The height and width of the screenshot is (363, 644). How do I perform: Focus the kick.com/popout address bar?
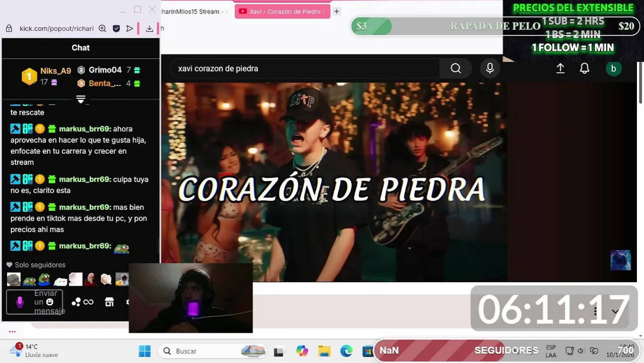[56, 29]
